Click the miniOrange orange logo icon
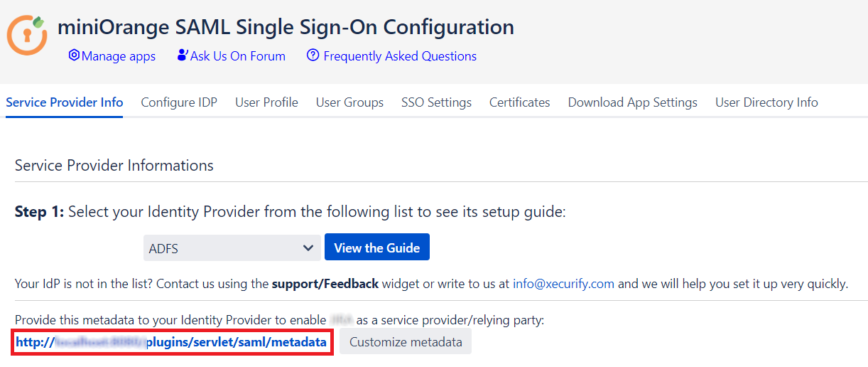The width and height of the screenshot is (868, 367). pyautogui.click(x=28, y=35)
